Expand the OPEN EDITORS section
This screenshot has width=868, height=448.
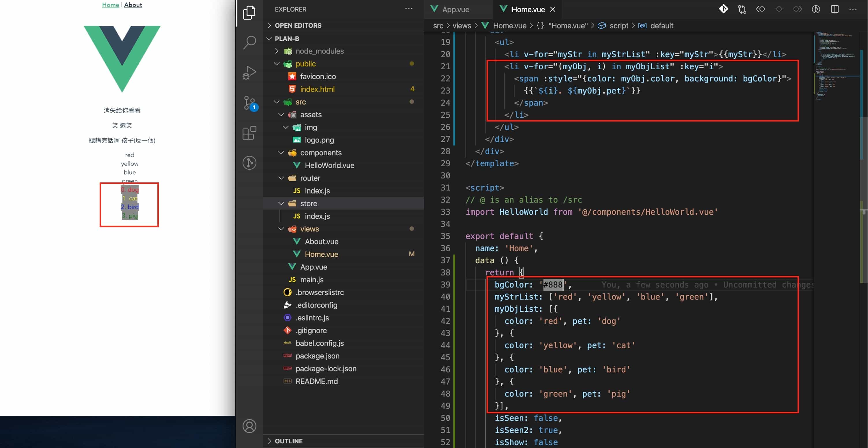click(x=298, y=25)
